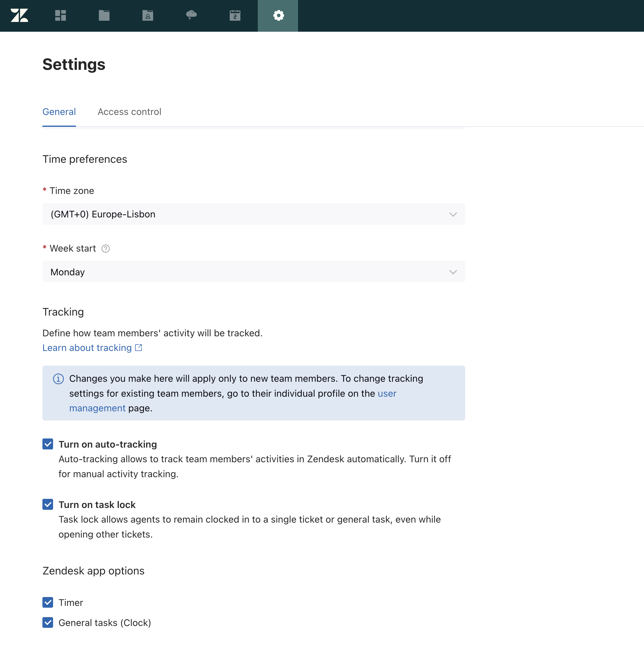The width and height of the screenshot is (644, 658).
Task: Open the cloud lightning icon
Action: tap(192, 15)
